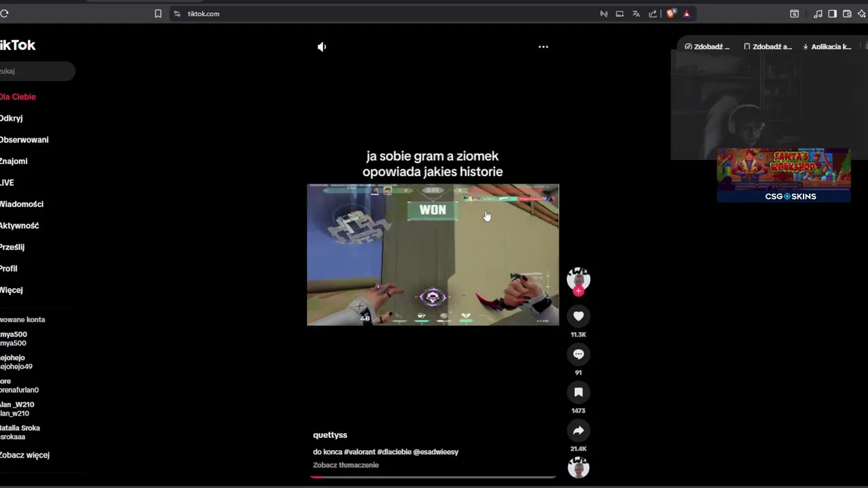
Task: Mute the TikTok video sound
Action: tap(322, 47)
